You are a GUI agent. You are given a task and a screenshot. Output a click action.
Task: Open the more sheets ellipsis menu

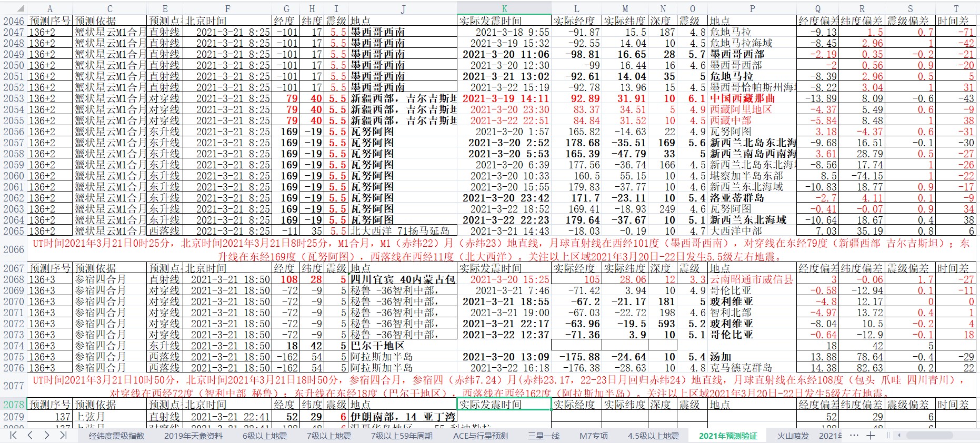pyautogui.click(x=854, y=435)
